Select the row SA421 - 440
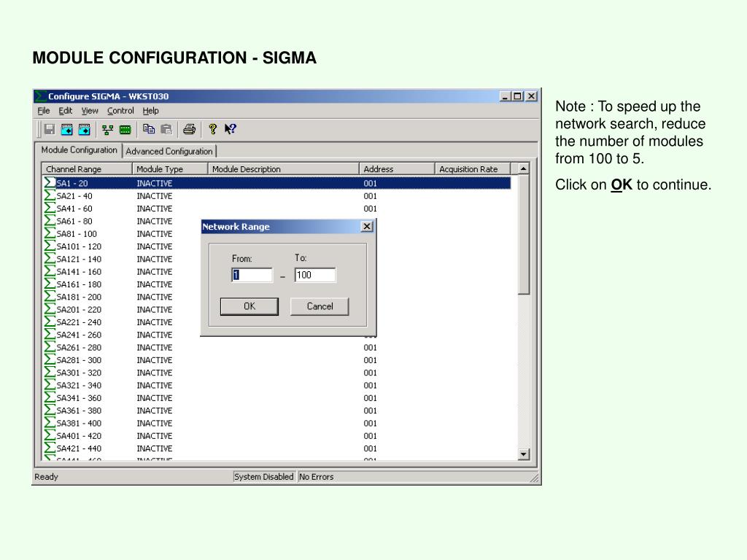Image resolution: width=747 pixels, height=560 pixels. coord(276,448)
